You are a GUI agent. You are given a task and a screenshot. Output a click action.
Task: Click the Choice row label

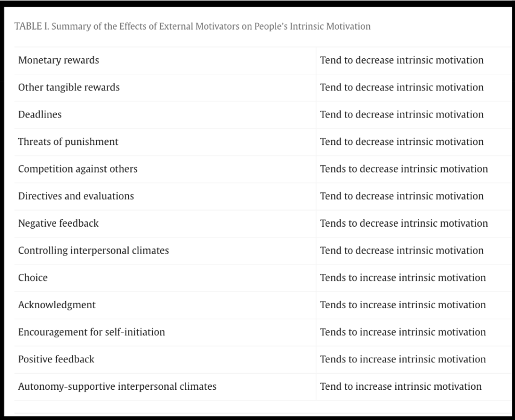pyautogui.click(x=33, y=278)
